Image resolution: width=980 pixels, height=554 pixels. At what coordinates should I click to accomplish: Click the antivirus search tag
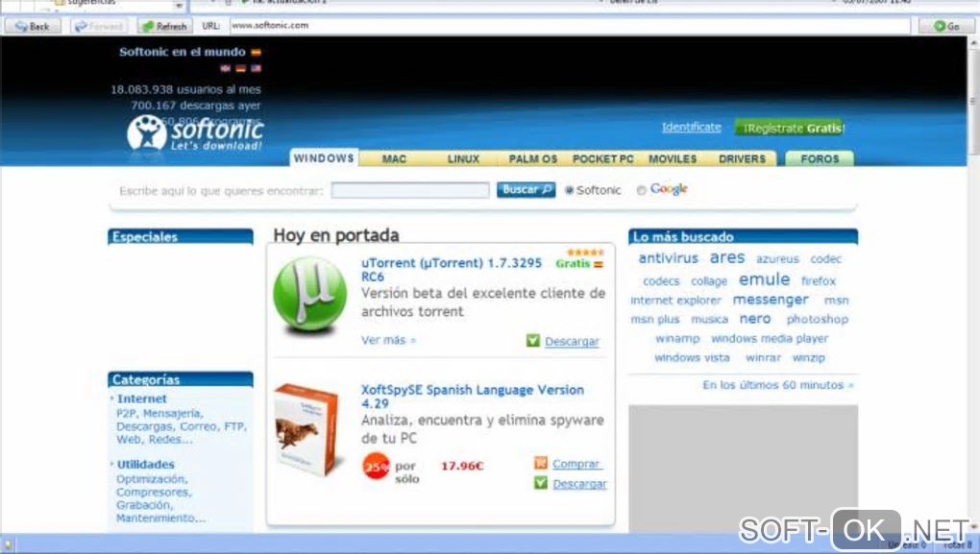click(x=668, y=258)
